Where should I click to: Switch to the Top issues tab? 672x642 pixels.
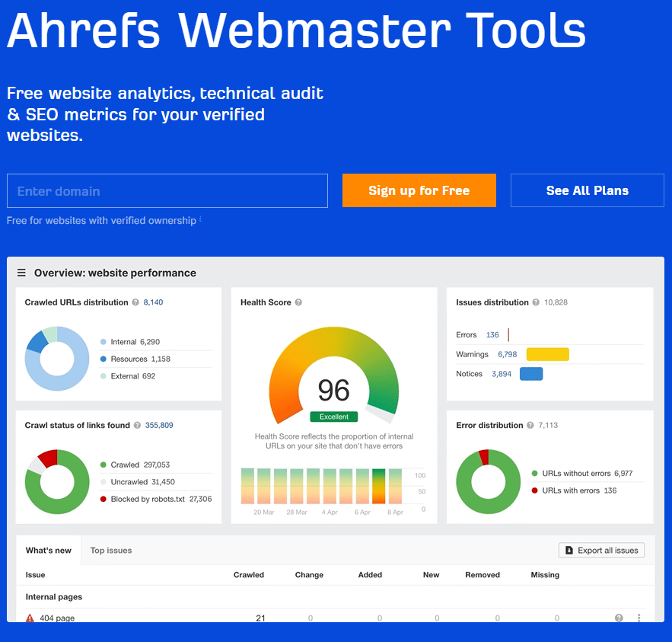coord(111,550)
